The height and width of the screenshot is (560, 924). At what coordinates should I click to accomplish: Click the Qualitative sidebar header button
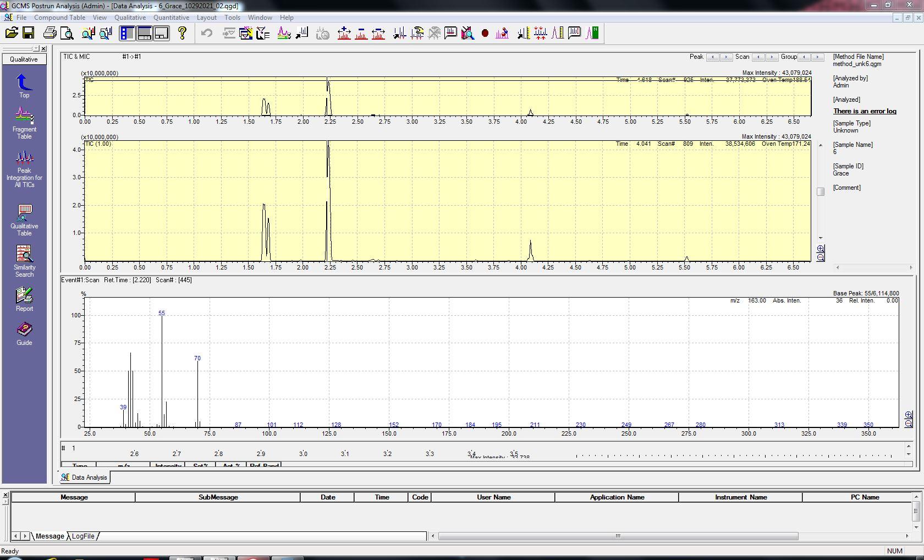(x=24, y=59)
